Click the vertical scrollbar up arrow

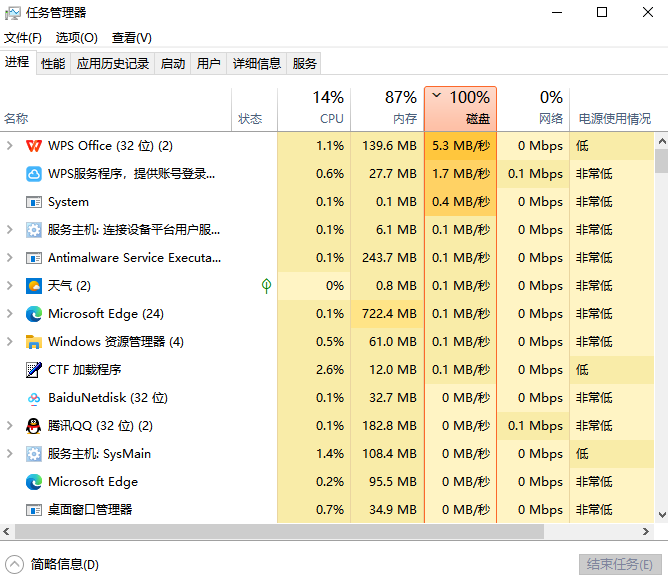click(662, 140)
